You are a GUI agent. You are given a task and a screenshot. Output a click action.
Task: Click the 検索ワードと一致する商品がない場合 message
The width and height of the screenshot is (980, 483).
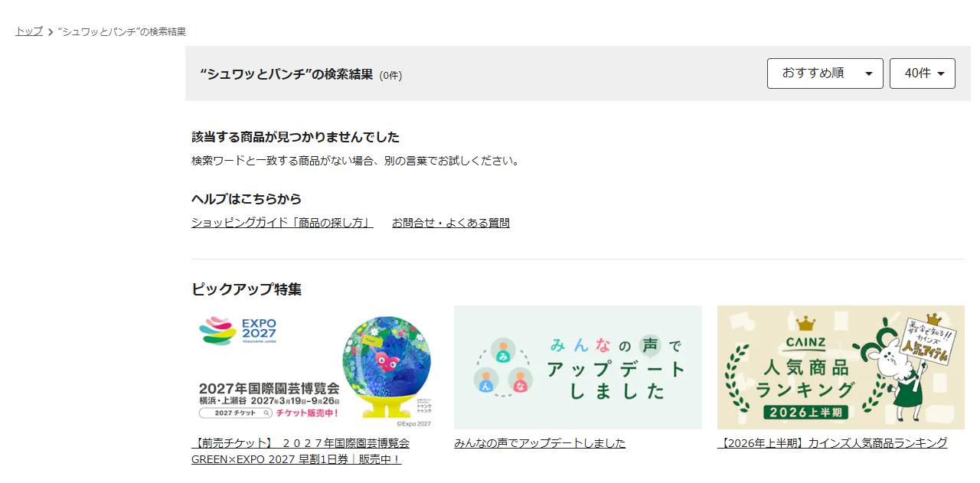pyautogui.click(x=356, y=161)
